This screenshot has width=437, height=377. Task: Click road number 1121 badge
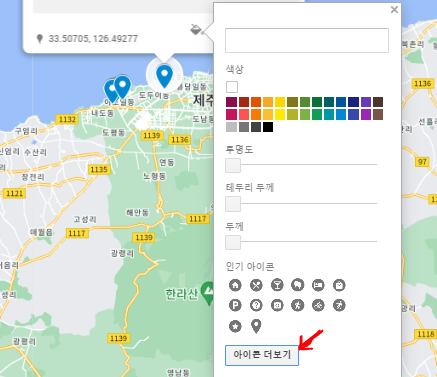pos(15,193)
